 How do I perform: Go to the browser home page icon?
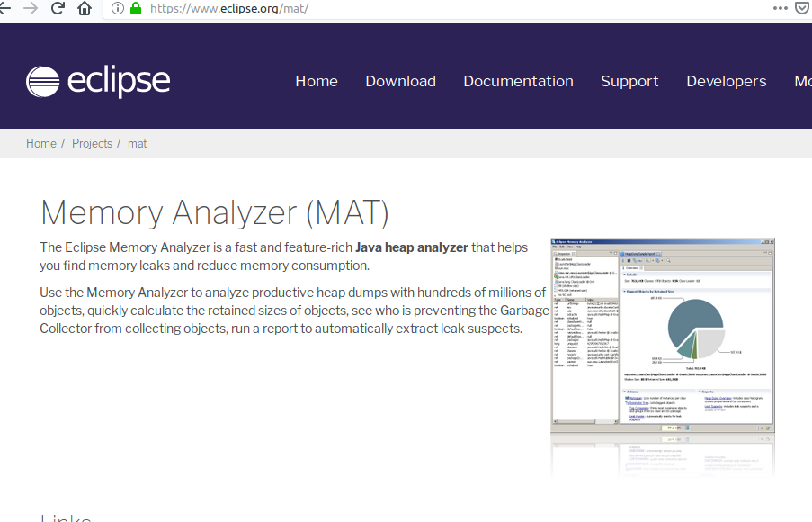[85, 8]
